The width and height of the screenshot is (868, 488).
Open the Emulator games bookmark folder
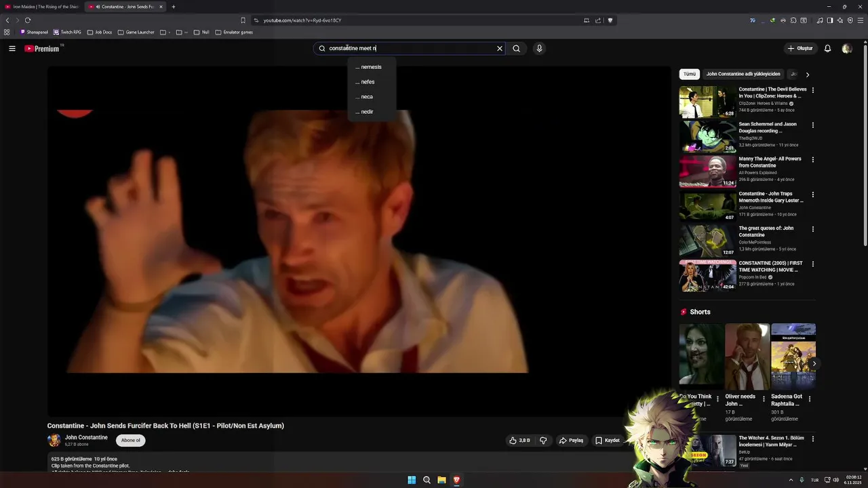tap(234, 32)
